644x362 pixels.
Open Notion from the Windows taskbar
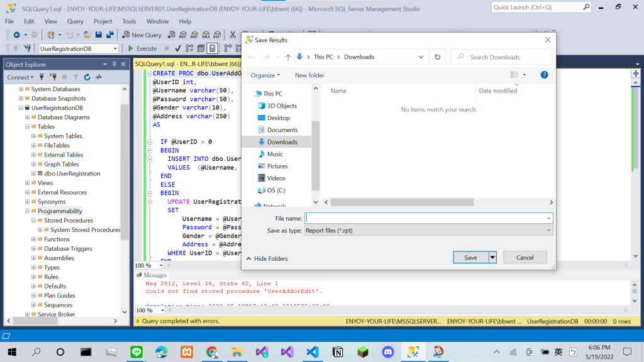point(338,352)
